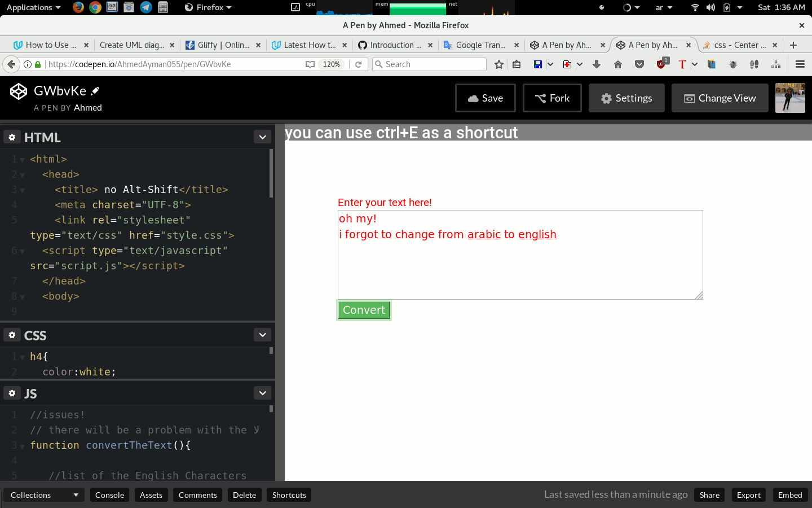Toggle reader view icon
This screenshot has height=508, width=812.
tap(310, 64)
